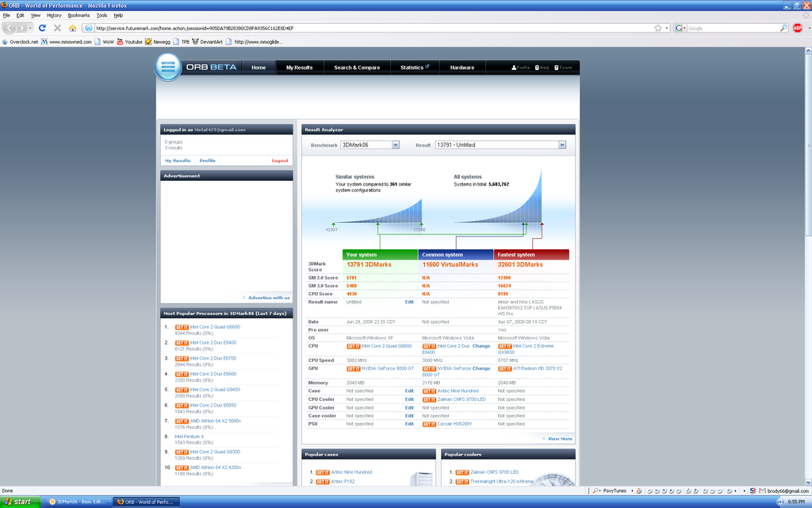Screen dimensions: 812x508
Task: Click the Firefox reload button
Action: tap(42, 28)
